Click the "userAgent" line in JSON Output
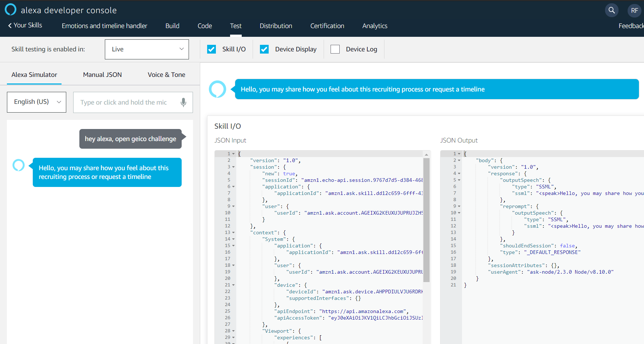Viewport: 644px width, 344px height. (x=551, y=272)
